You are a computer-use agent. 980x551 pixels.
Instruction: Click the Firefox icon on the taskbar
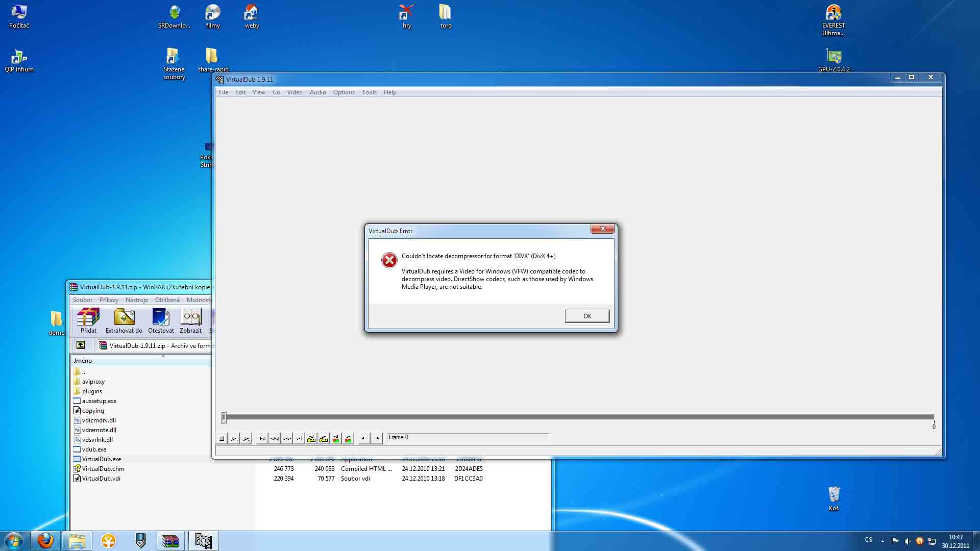click(45, 540)
